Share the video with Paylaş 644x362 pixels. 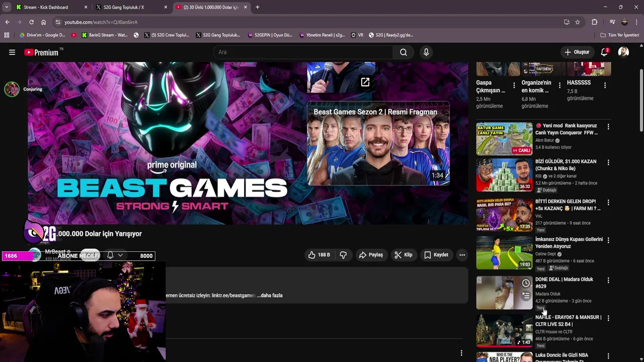click(x=371, y=255)
